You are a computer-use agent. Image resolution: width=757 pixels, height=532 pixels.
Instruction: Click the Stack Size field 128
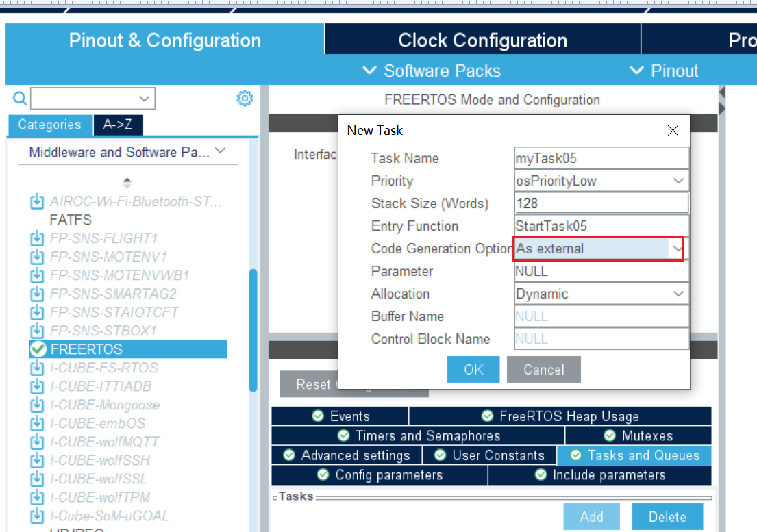601,203
